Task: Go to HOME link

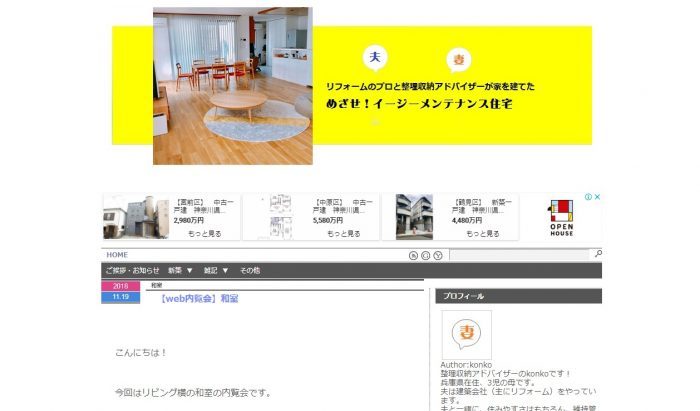Action: pyautogui.click(x=117, y=255)
